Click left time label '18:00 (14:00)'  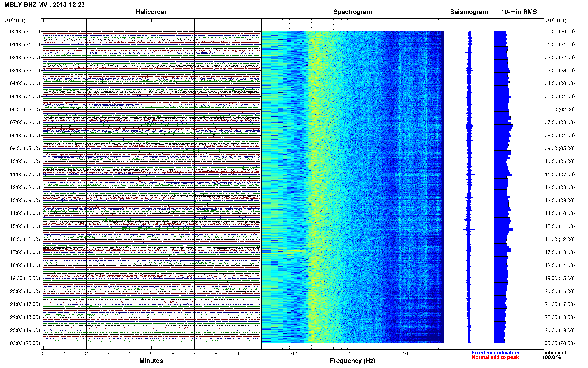pyautogui.click(x=25, y=265)
